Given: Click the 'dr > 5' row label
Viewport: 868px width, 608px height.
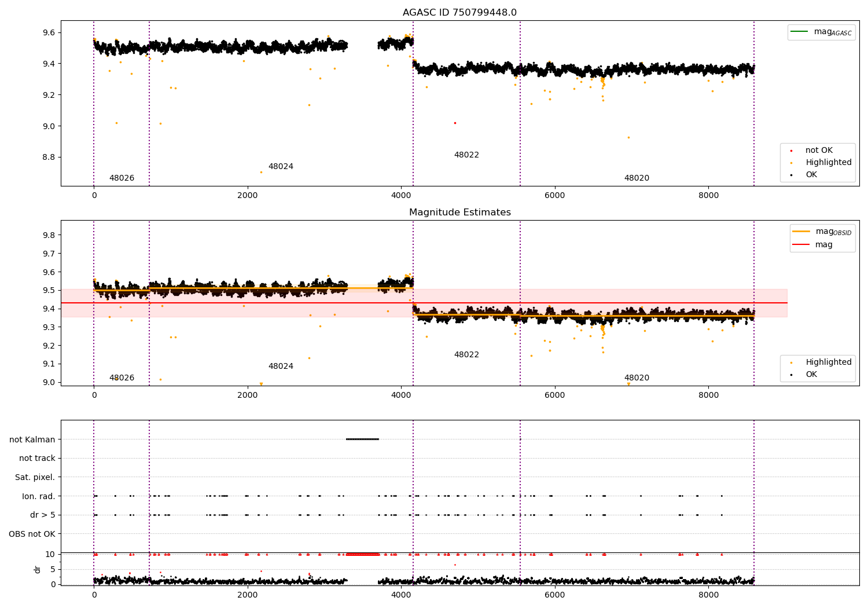Looking at the screenshot, I should click(x=42, y=515).
